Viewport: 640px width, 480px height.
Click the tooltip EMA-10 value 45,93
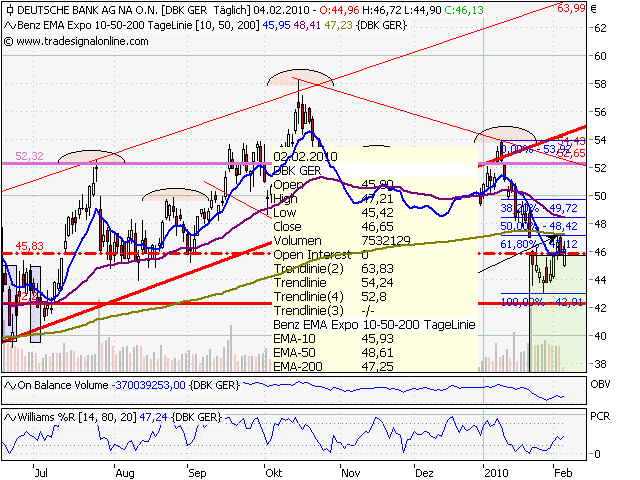pos(378,338)
